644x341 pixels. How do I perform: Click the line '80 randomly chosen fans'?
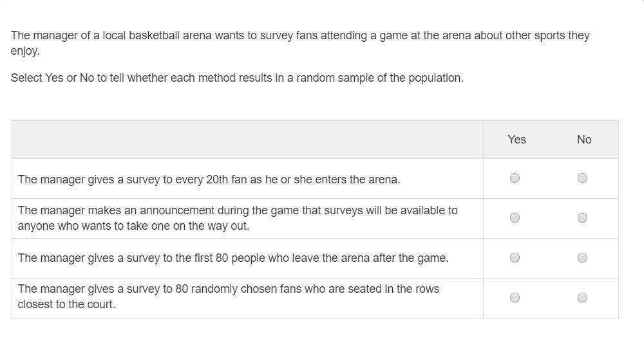tap(229, 289)
